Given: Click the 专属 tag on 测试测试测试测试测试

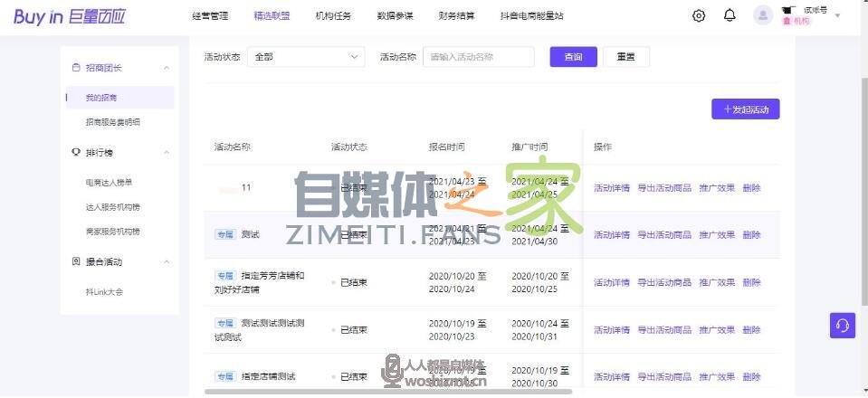Looking at the screenshot, I should [x=224, y=323].
